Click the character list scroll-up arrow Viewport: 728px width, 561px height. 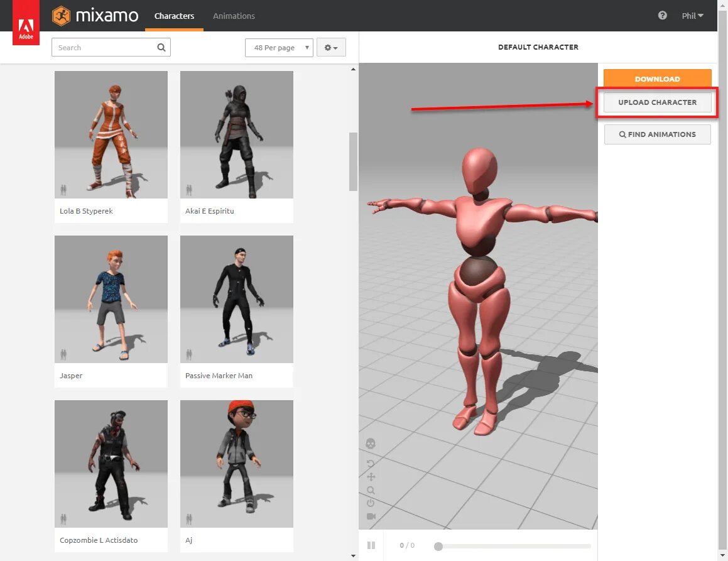click(x=353, y=69)
